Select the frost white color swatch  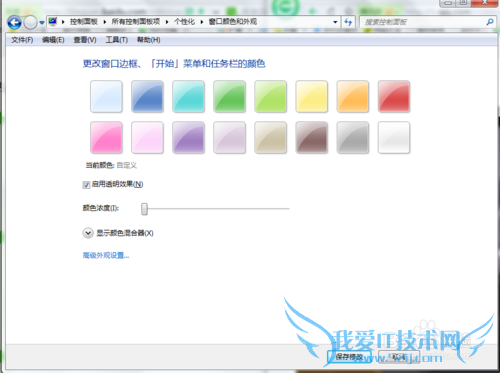(394, 138)
